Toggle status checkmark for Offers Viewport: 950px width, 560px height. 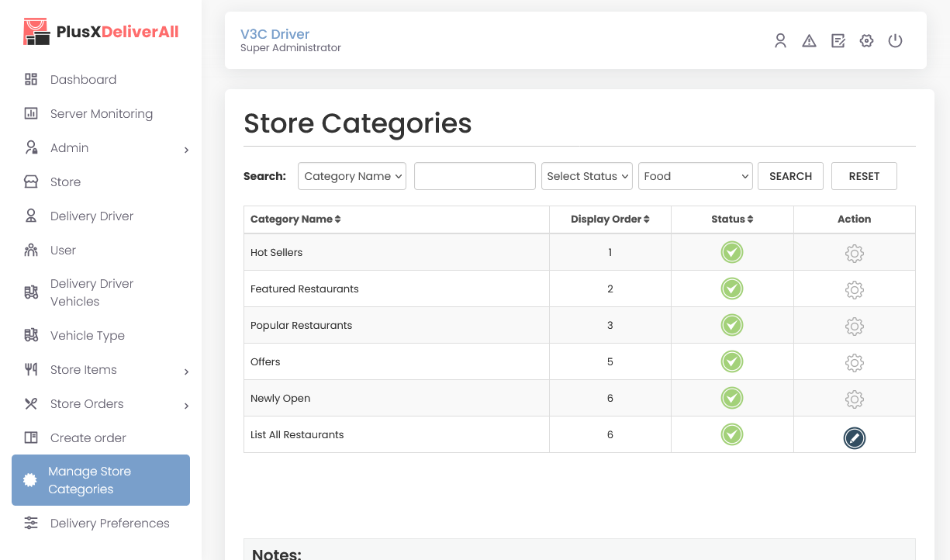pyautogui.click(x=732, y=361)
